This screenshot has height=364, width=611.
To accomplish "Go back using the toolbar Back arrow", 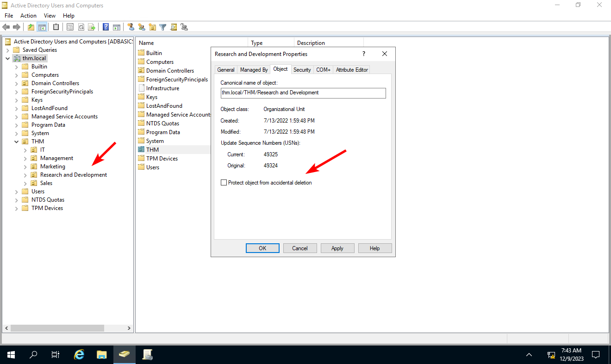I will (x=6, y=27).
